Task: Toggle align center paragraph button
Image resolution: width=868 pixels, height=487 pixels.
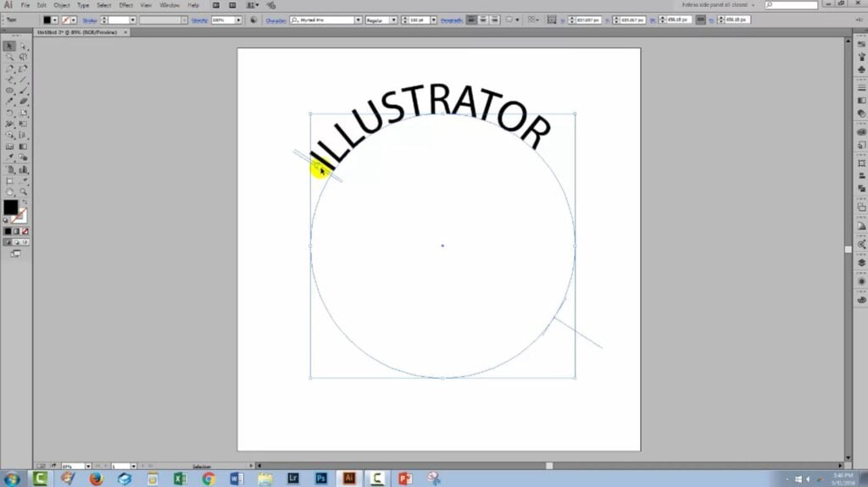Action: (x=482, y=20)
